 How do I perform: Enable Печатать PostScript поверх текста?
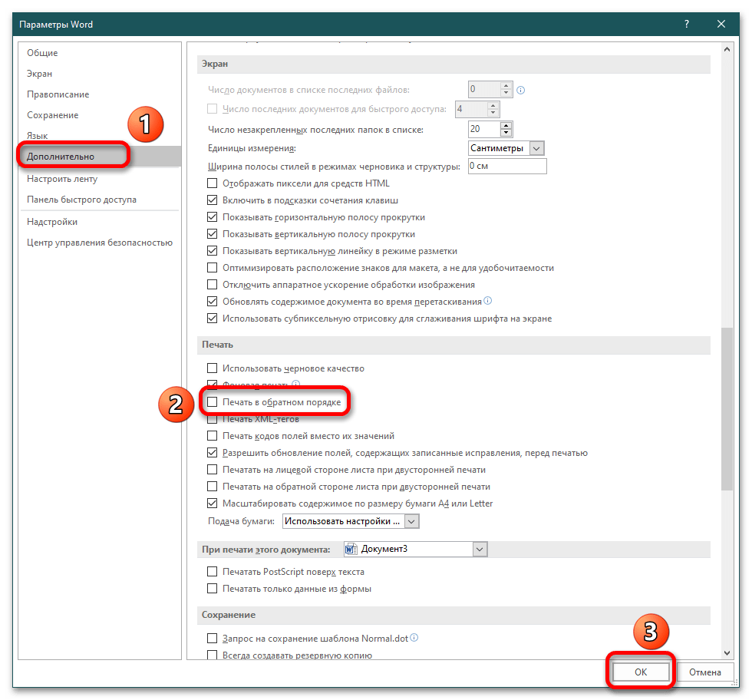point(212,571)
